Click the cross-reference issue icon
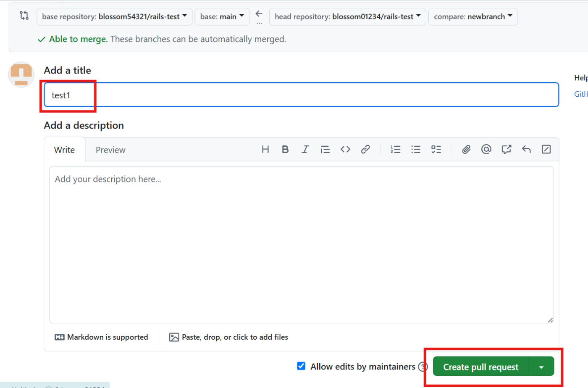 tap(507, 149)
